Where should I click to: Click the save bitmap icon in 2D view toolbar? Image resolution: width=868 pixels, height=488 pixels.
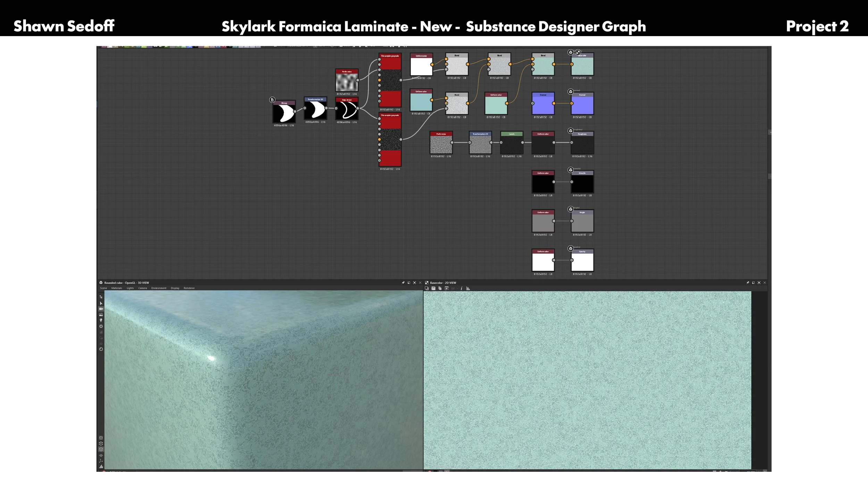(x=433, y=288)
